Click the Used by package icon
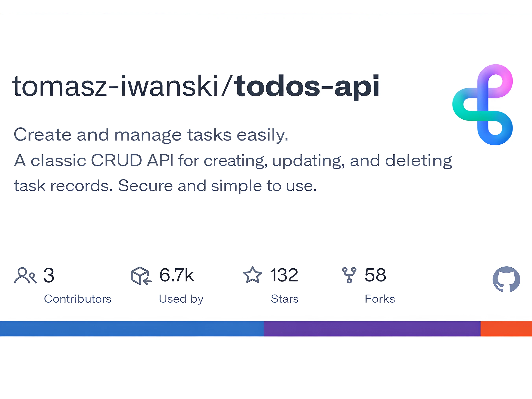532x399 pixels. tap(141, 276)
